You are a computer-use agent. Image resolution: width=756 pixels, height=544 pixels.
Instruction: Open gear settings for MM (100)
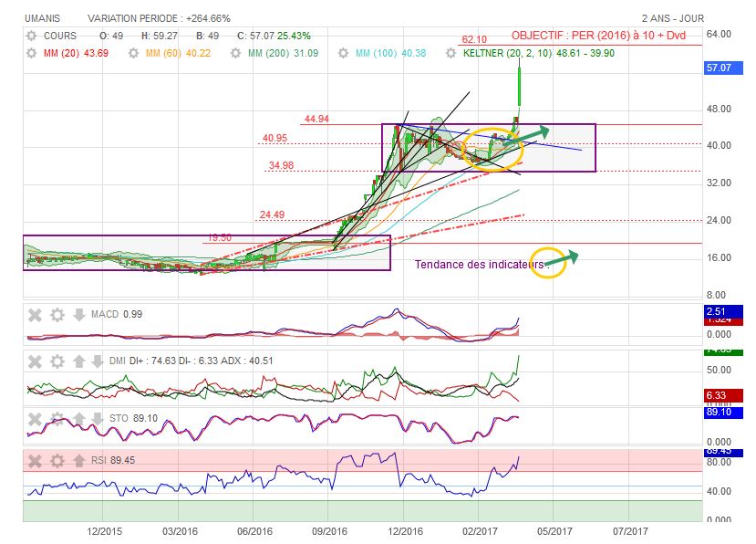[x=343, y=53]
